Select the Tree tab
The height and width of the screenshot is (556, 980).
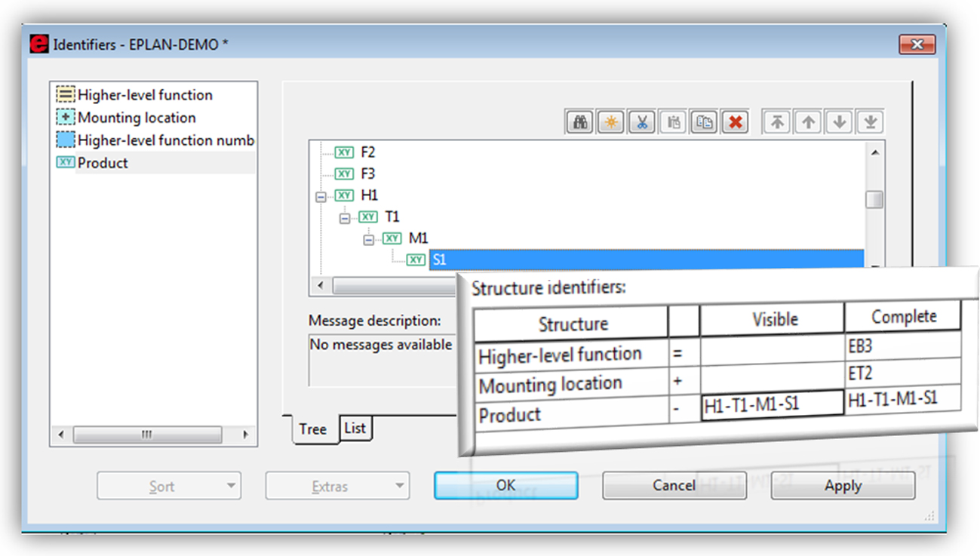click(x=312, y=429)
